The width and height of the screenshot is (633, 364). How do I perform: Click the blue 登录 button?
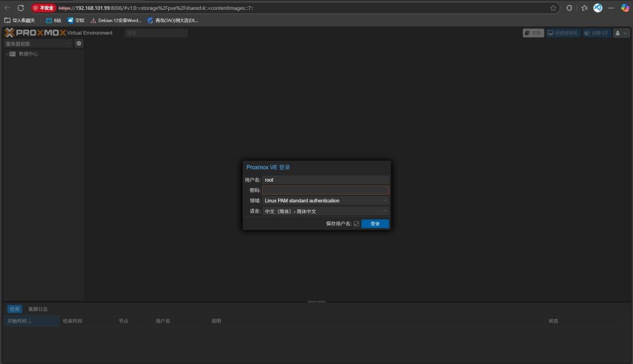point(375,224)
